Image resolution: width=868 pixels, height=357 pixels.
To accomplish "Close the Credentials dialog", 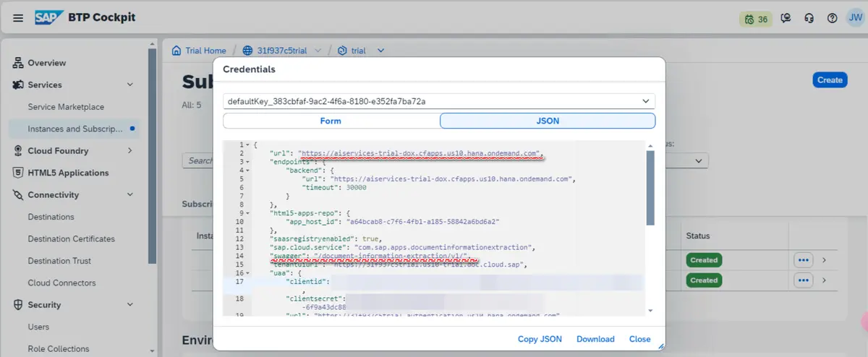I will [639, 339].
